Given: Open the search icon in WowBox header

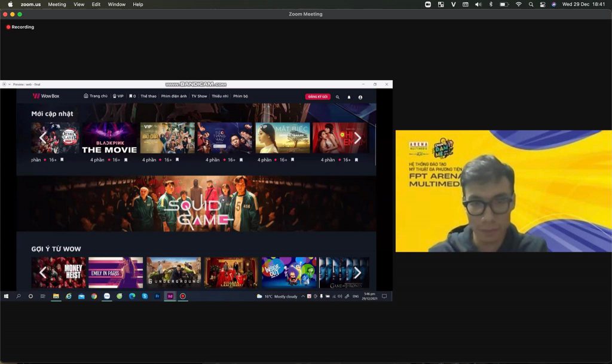Looking at the screenshot, I should (338, 97).
